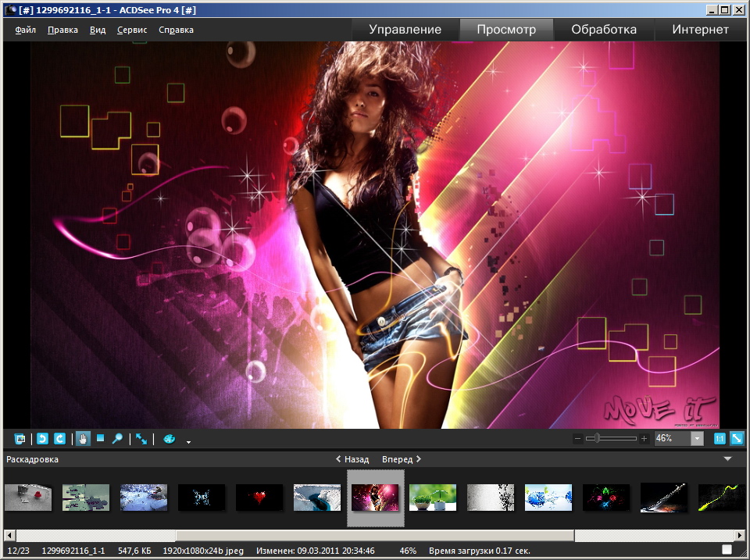Click the rotate left icon in toolbar

[x=42, y=439]
